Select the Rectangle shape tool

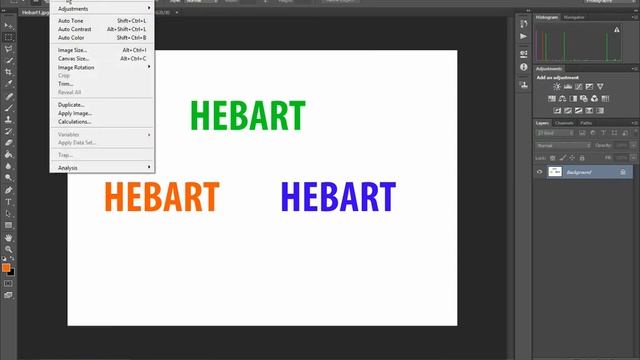click(x=8, y=225)
